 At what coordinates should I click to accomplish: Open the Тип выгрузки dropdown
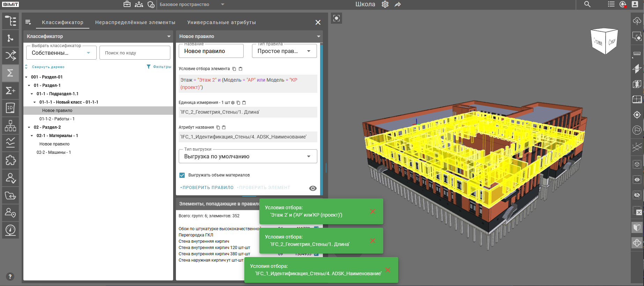click(x=248, y=157)
